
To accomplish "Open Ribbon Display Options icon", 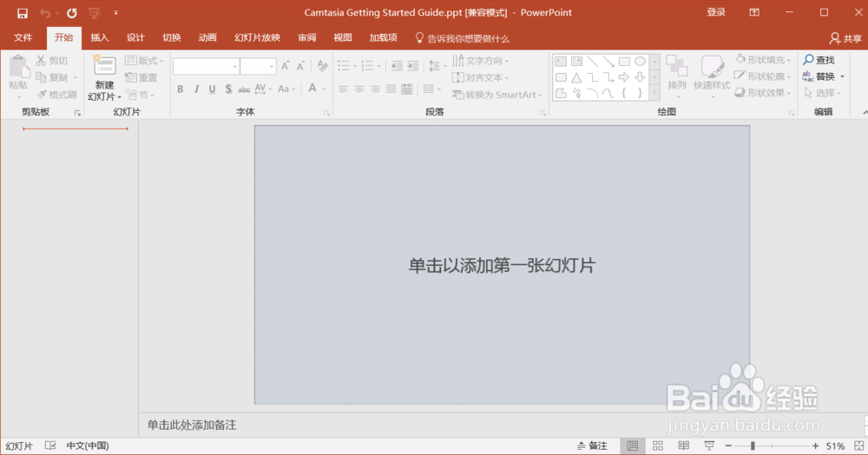I will click(x=754, y=12).
